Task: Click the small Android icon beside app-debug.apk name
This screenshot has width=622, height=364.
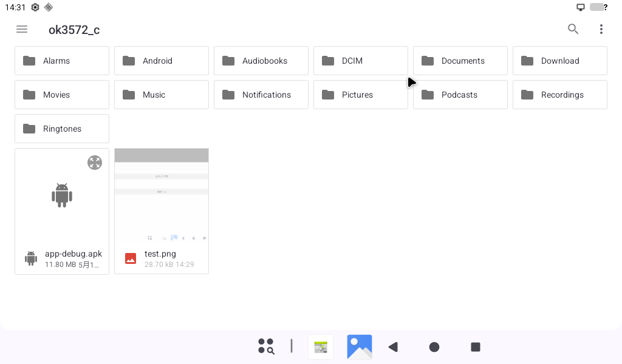Action: tap(31, 258)
